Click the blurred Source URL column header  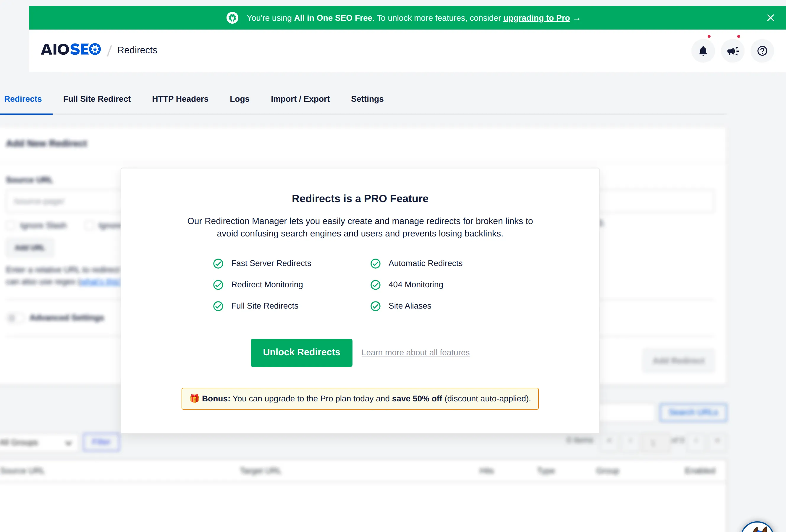pos(22,471)
